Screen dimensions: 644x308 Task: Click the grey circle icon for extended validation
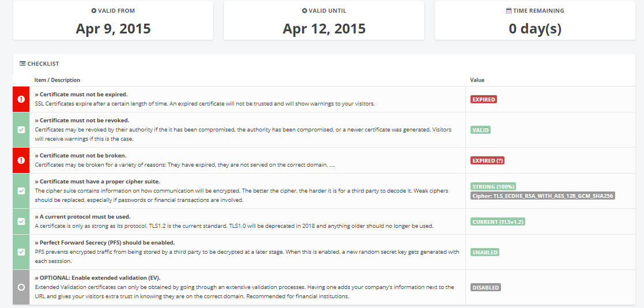click(21, 287)
